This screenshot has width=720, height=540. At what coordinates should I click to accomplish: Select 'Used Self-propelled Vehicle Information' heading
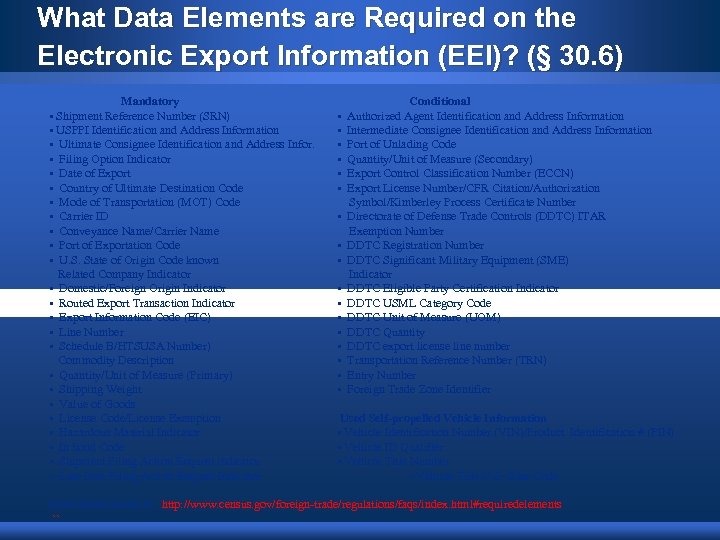point(443,418)
